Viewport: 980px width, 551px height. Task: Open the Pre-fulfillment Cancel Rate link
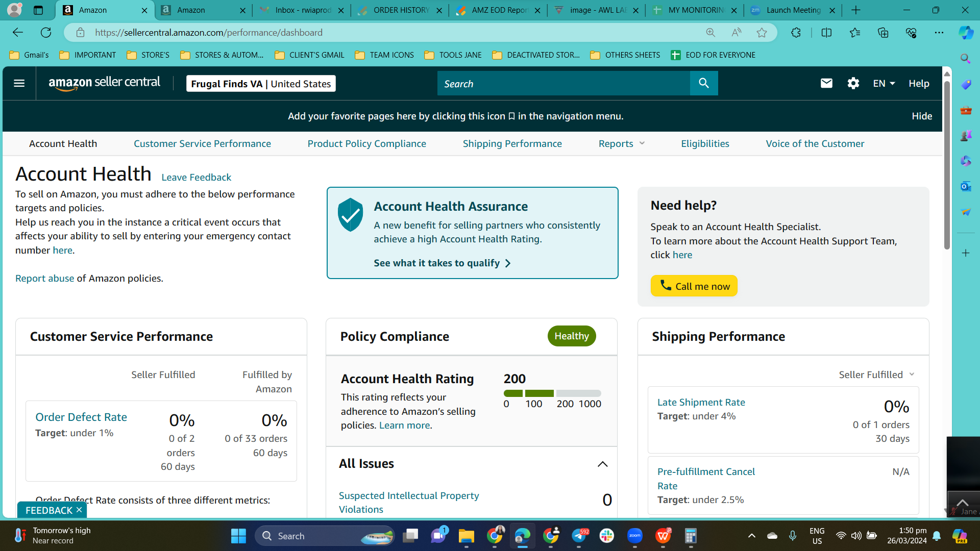(x=706, y=479)
